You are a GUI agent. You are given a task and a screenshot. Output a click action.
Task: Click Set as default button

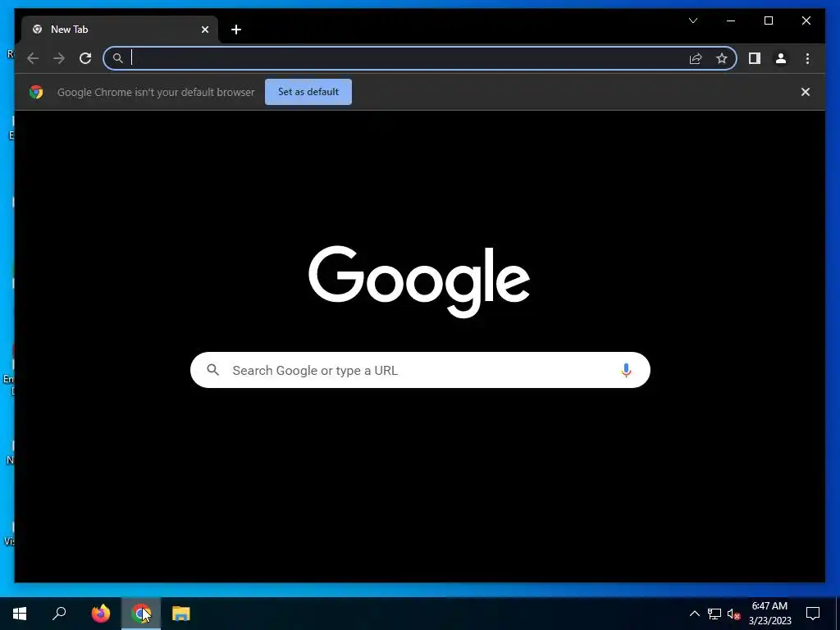coord(308,92)
